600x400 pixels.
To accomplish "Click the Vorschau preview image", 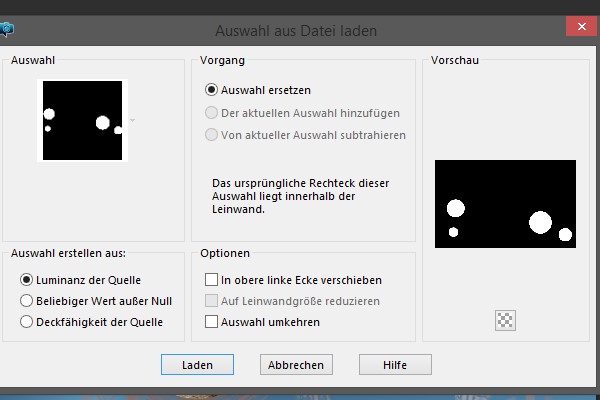I will coord(505,204).
